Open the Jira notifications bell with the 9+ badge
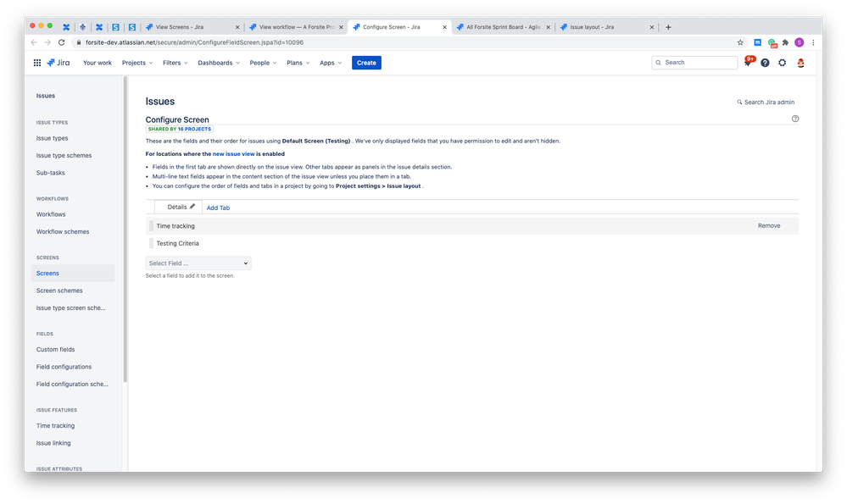The image size is (847, 504). [748, 63]
